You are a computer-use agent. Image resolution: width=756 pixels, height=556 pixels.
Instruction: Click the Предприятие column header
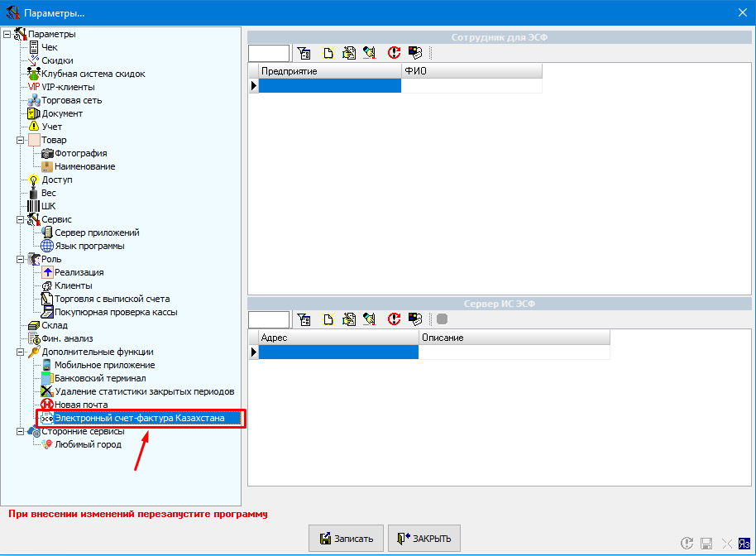[329, 71]
